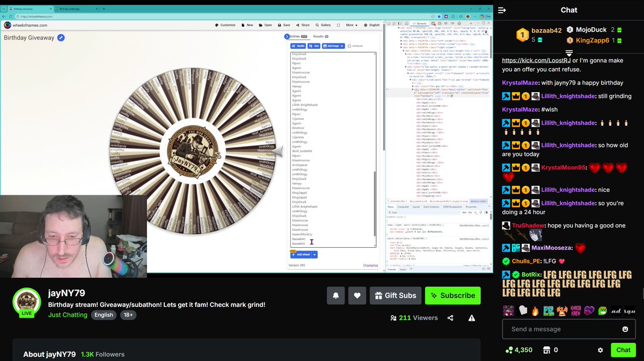Image resolution: width=644 pixels, height=361 pixels.
Task: Click the share icon next to 211 Viewers
Action: pyautogui.click(x=450, y=318)
